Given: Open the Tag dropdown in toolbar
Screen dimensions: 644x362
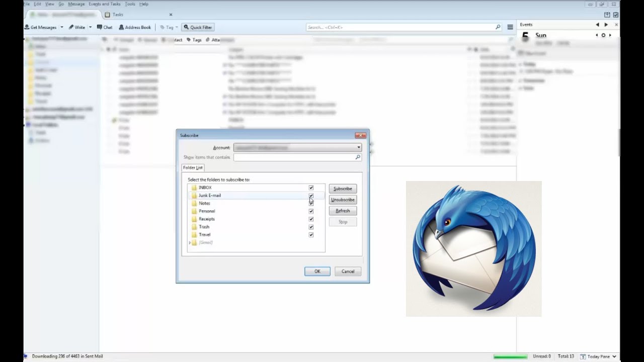Looking at the screenshot, I should pyautogui.click(x=169, y=27).
